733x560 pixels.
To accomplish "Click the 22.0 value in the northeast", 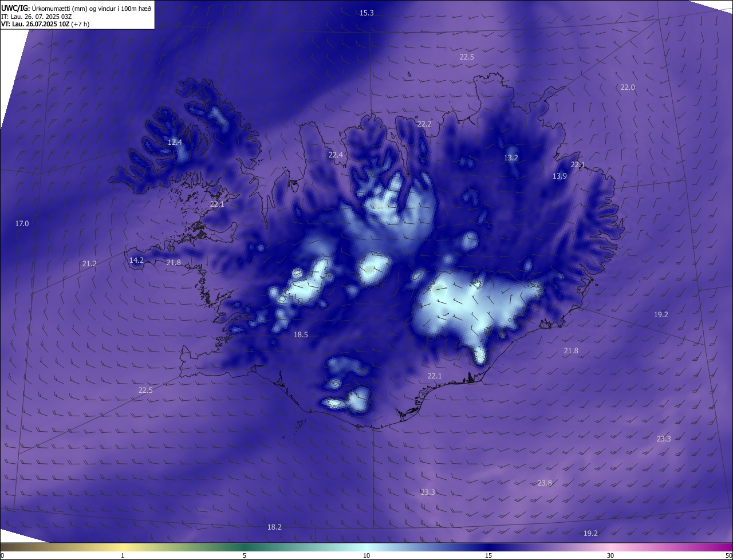I will (628, 87).
